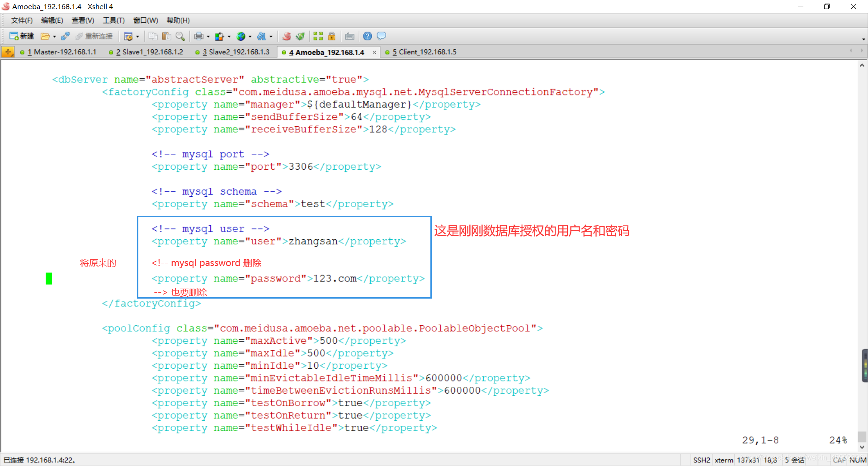Click the color scheme icon

point(220,36)
